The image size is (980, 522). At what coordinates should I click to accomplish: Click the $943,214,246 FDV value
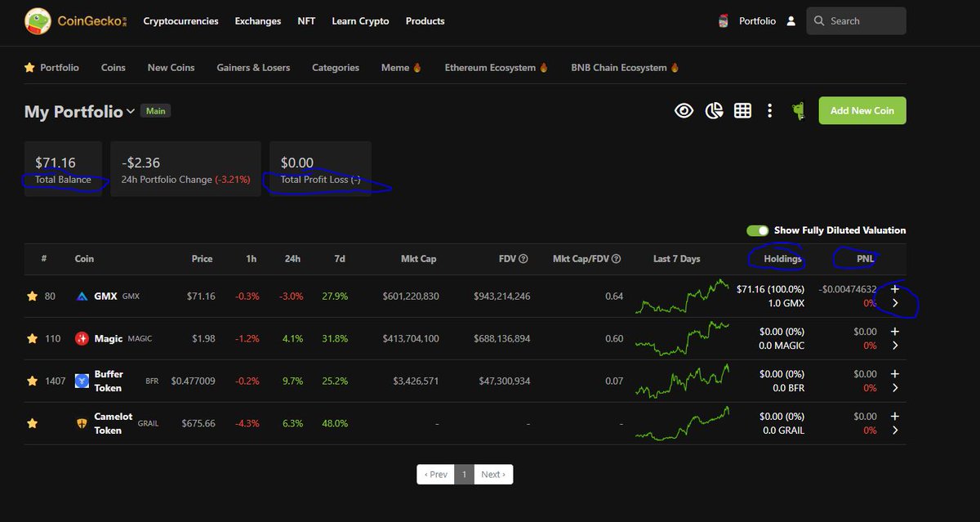click(501, 296)
